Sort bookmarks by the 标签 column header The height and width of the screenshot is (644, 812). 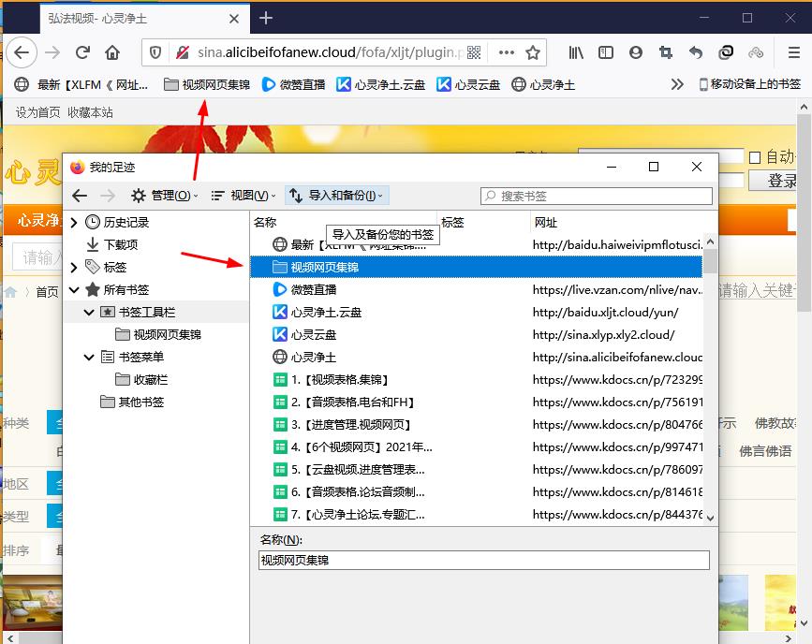point(483,223)
